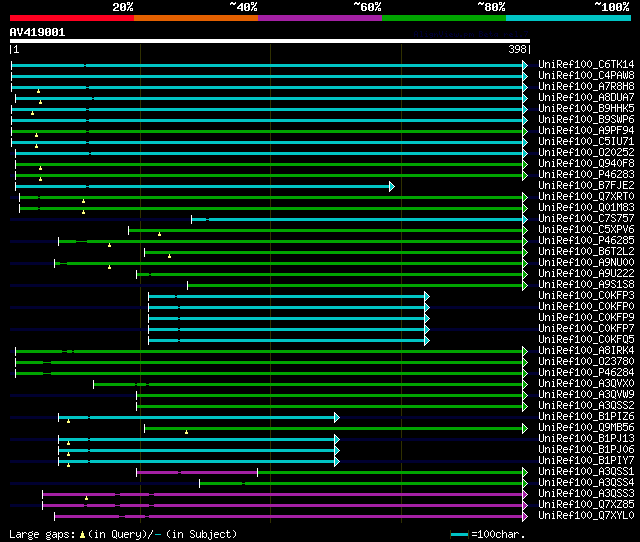This screenshot has height=542, width=640.
Task: Click the UniRef100_P46285 label
Action: coord(586,241)
